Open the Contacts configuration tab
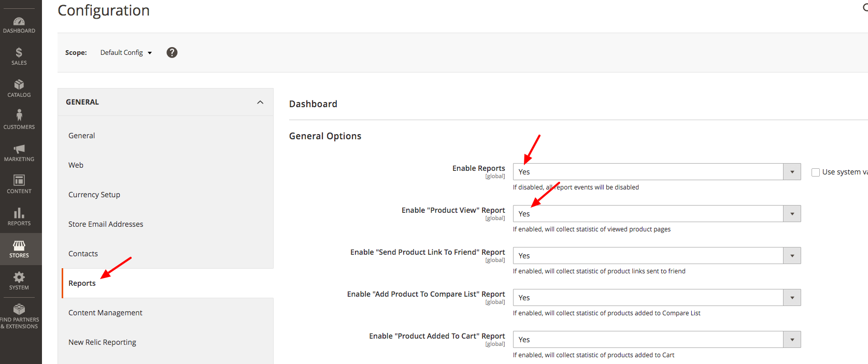The image size is (868, 364). pyautogui.click(x=83, y=254)
